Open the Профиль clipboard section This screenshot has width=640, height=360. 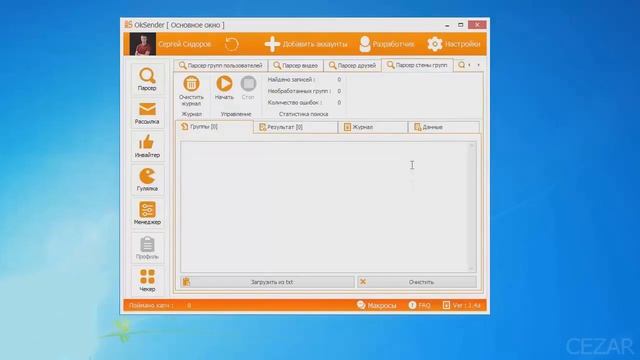[147, 248]
